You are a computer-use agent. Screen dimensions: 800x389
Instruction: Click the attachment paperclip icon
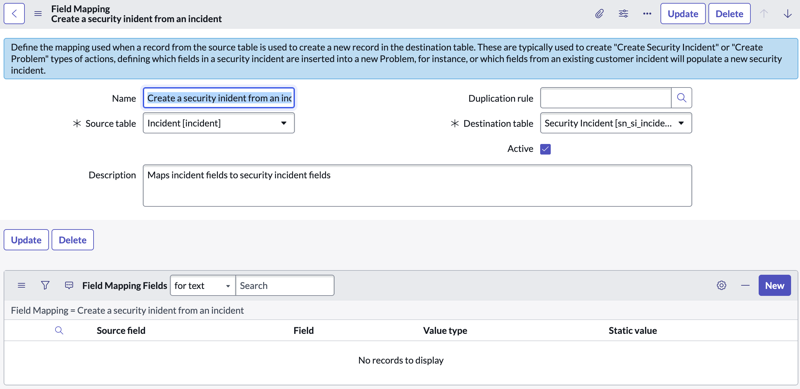(x=599, y=14)
